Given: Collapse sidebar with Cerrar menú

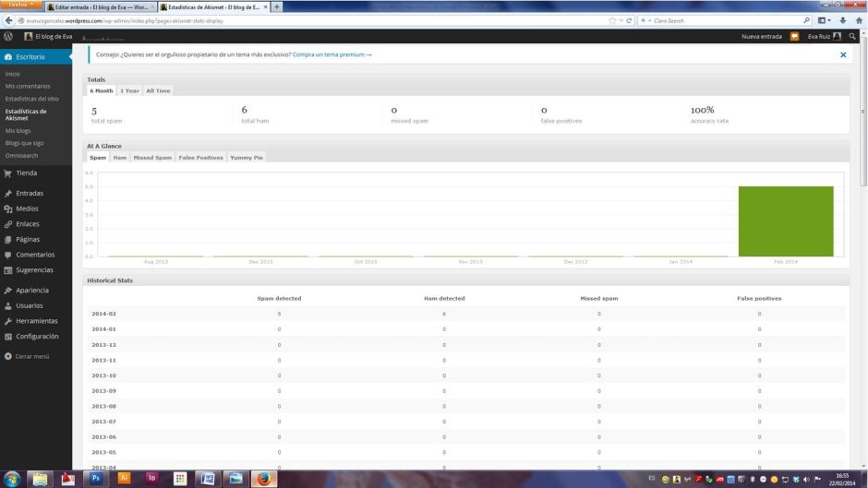Looking at the screenshot, I should [x=31, y=356].
